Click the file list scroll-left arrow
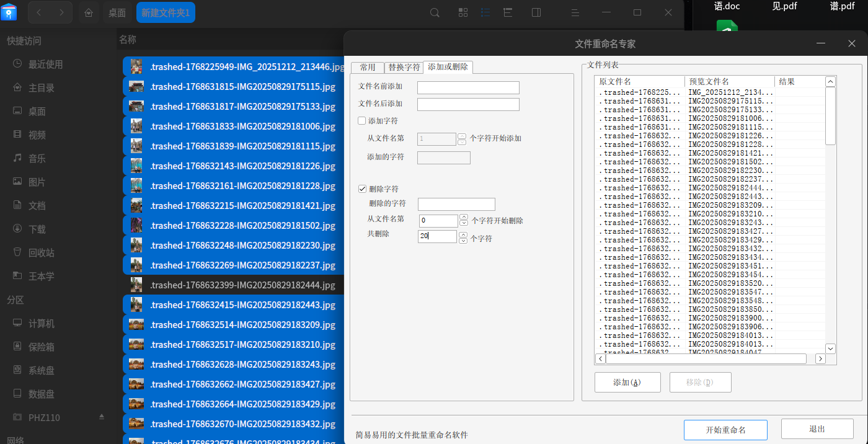This screenshot has height=444, width=868. (600, 358)
